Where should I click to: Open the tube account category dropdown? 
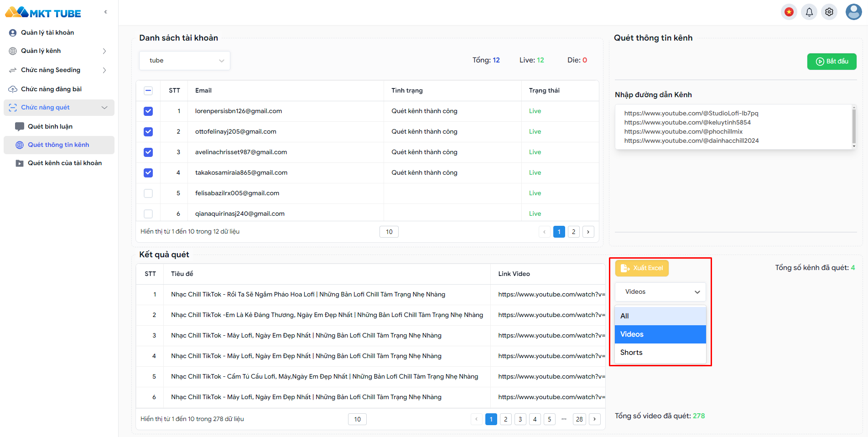pyautogui.click(x=185, y=61)
